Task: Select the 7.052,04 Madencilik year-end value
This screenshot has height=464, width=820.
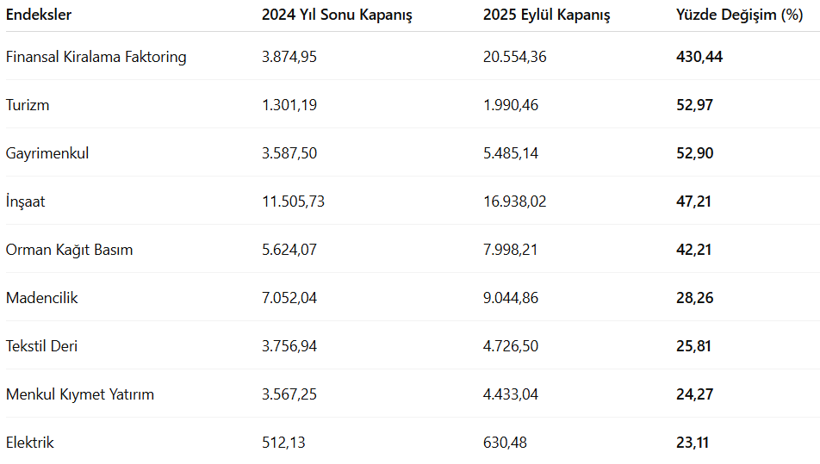Action: 289,298
